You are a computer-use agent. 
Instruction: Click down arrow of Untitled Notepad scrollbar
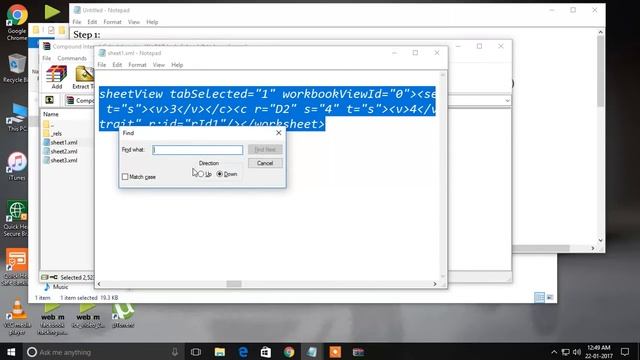pos(600,240)
